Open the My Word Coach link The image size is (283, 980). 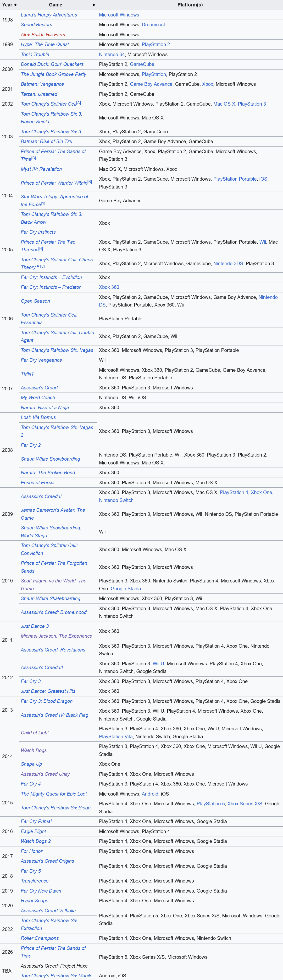(x=38, y=398)
